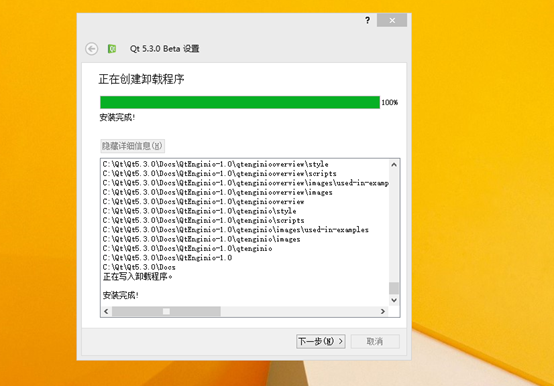Click the back arrow icon in the installer

point(92,49)
